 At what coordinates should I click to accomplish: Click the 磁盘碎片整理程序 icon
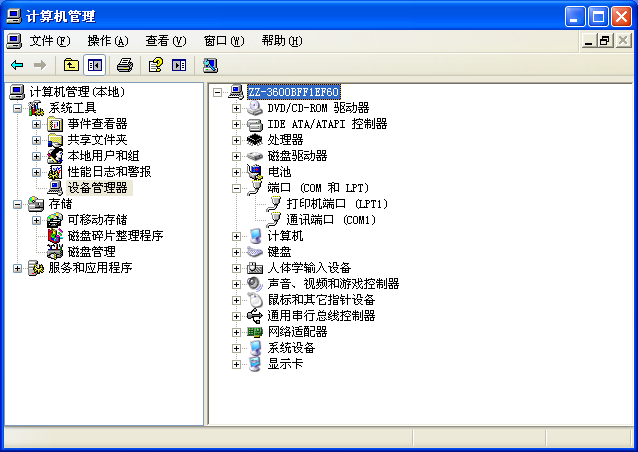click(x=55, y=236)
